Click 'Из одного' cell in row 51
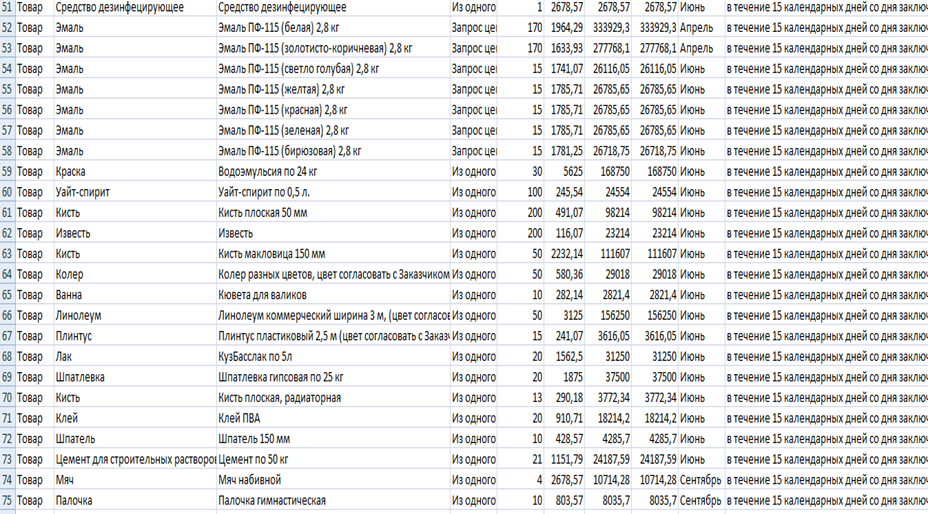This screenshot has height=514, width=928. tap(474, 7)
